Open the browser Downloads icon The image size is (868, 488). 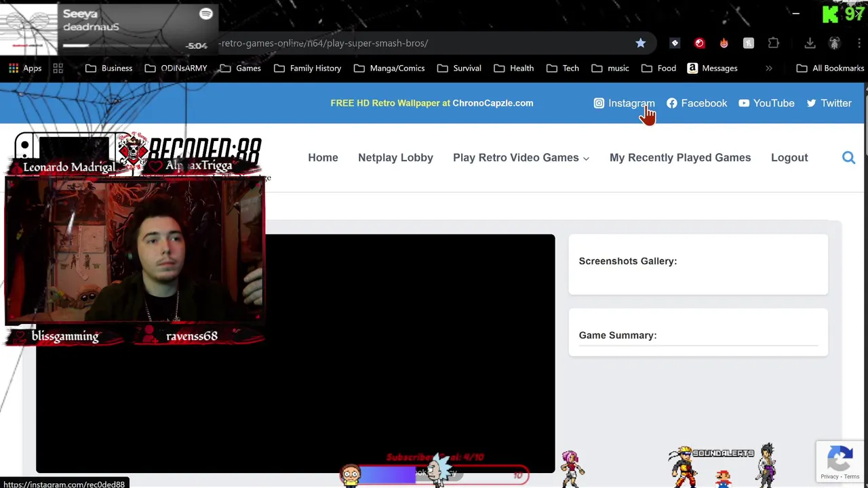coord(810,43)
